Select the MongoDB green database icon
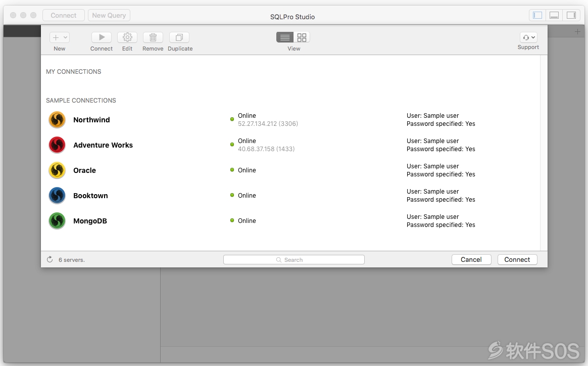 (x=57, y=221)
